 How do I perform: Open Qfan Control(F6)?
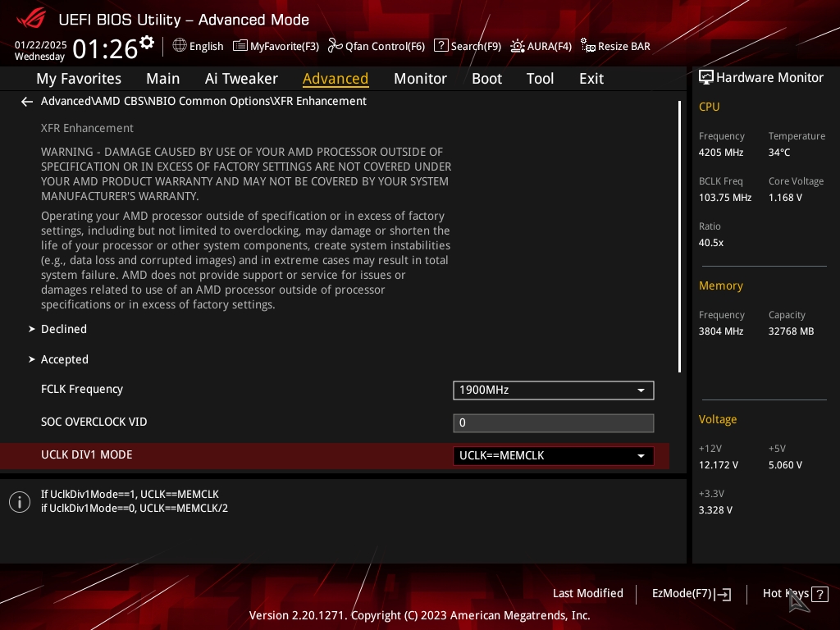click(376, 46)
